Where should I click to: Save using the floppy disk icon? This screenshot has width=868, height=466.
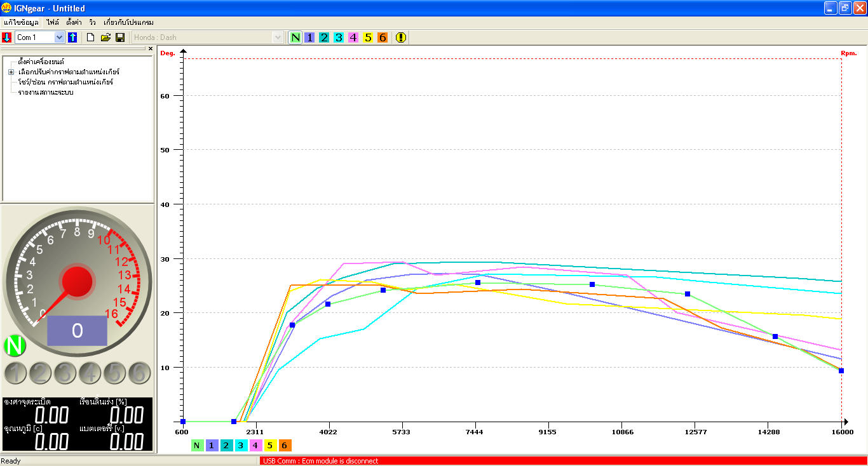(x=120, y=37)
